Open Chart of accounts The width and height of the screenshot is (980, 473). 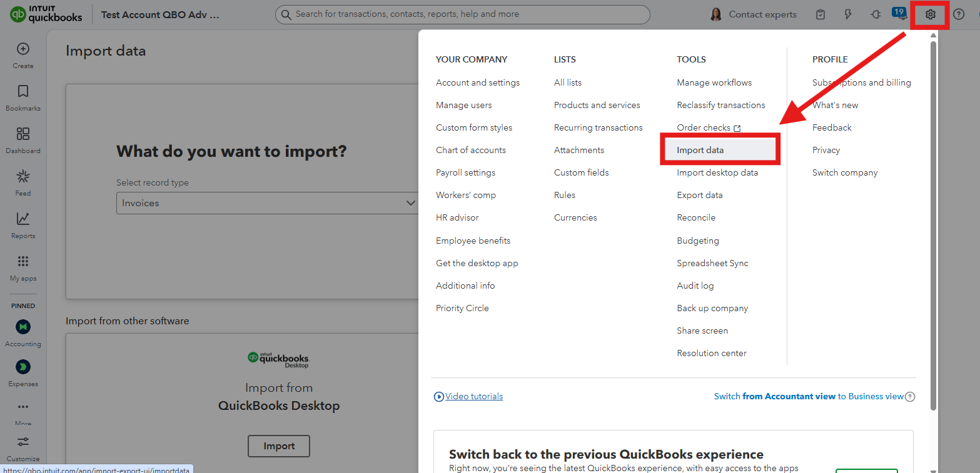[471, 150]
